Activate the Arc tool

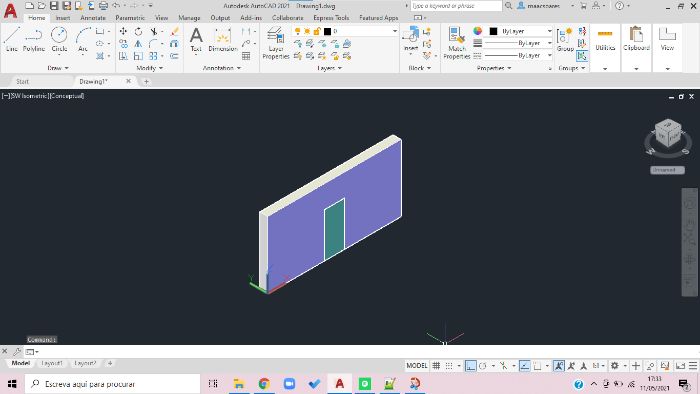point(83,39)
